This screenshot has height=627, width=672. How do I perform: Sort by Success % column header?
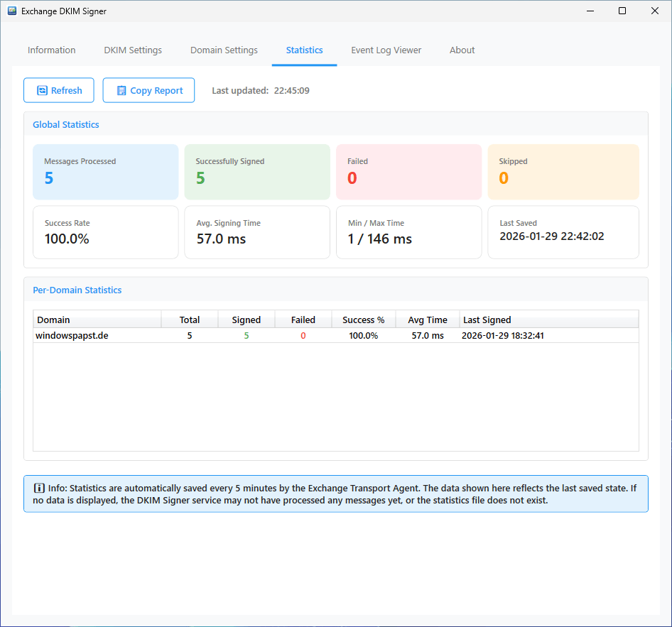pos(363,320)
